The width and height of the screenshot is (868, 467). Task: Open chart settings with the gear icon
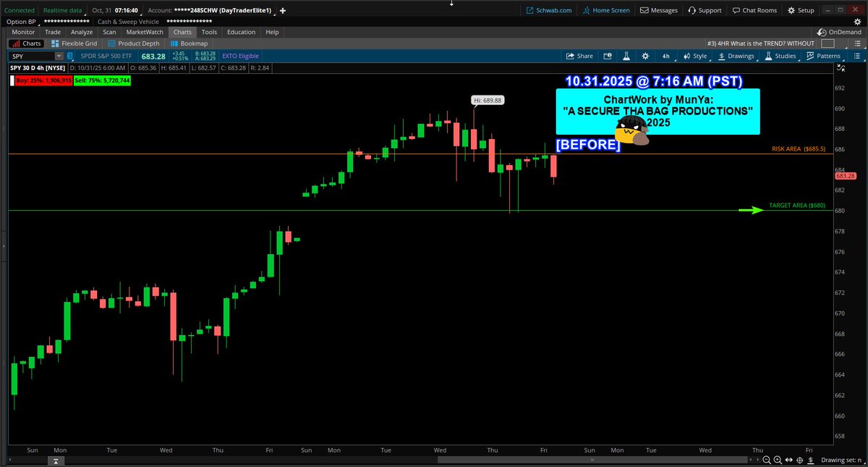pyautogui.click(x=644, y=56)
